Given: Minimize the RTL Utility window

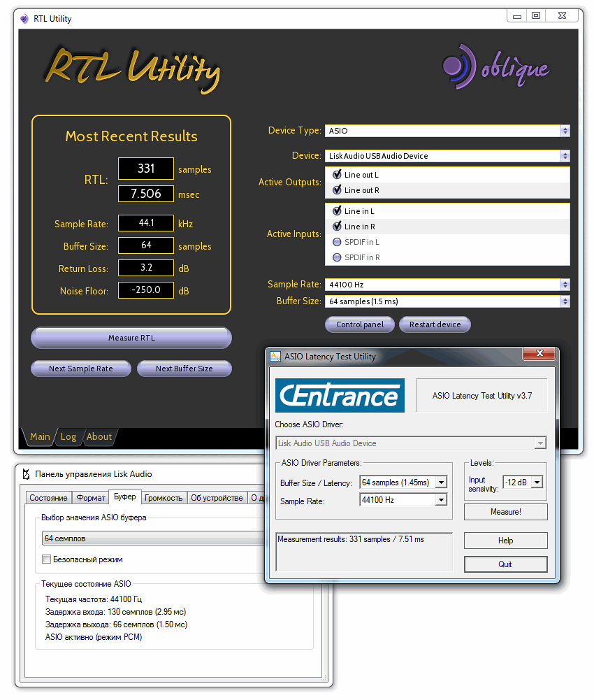Looking at the screenshot, I should (x=517, y=15).
